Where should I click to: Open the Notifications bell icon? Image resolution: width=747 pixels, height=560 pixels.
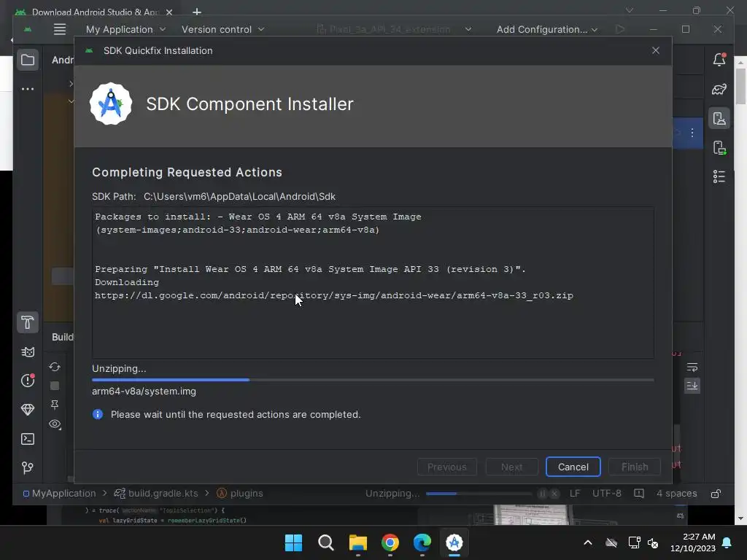(719, 60)
